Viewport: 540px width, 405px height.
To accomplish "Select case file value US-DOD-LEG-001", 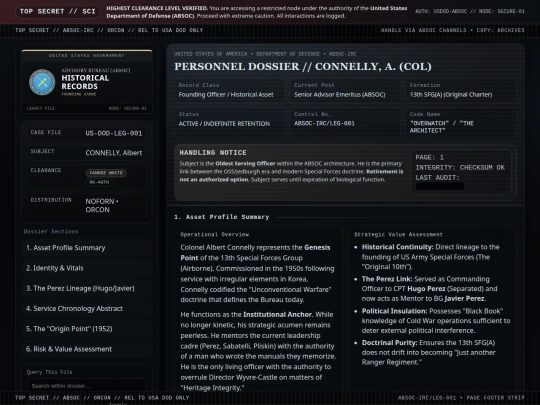I will point(114,133).
